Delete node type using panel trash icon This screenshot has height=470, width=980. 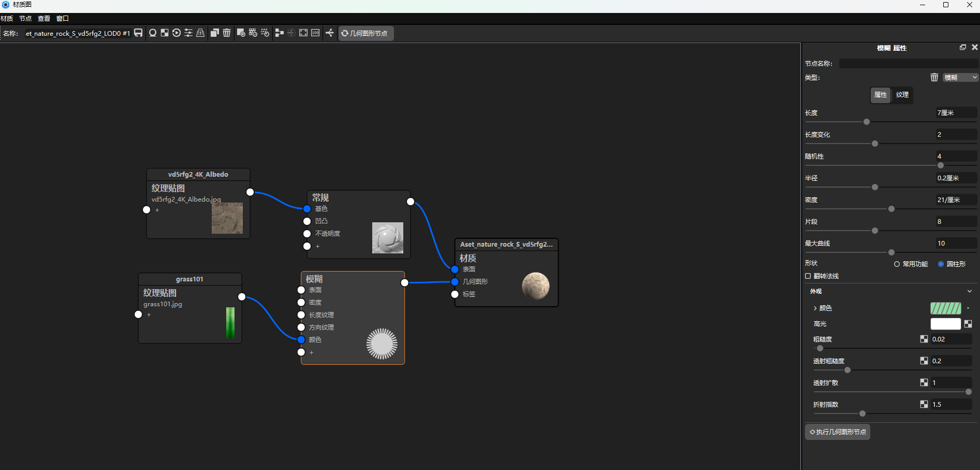pyautogui.click(x=934, y=77)
